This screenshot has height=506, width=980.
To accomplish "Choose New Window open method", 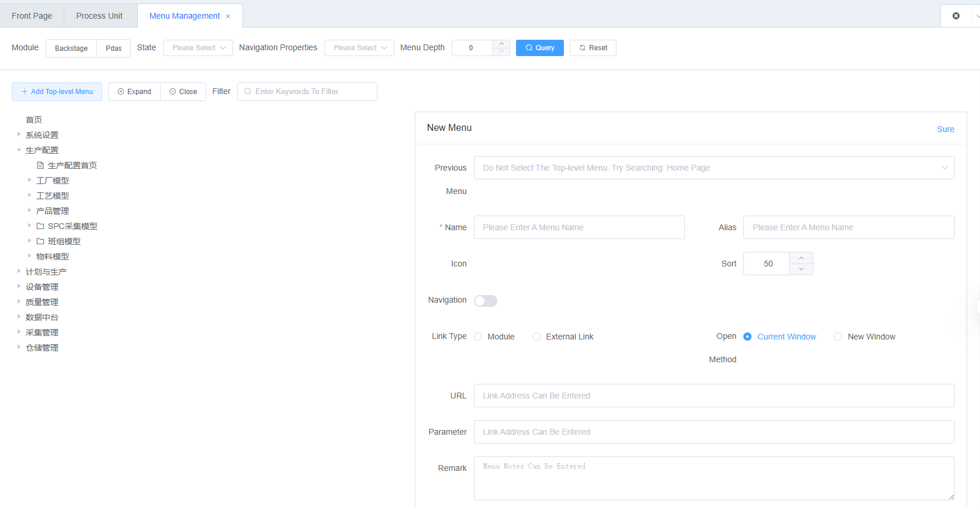I will click(838, 337).
